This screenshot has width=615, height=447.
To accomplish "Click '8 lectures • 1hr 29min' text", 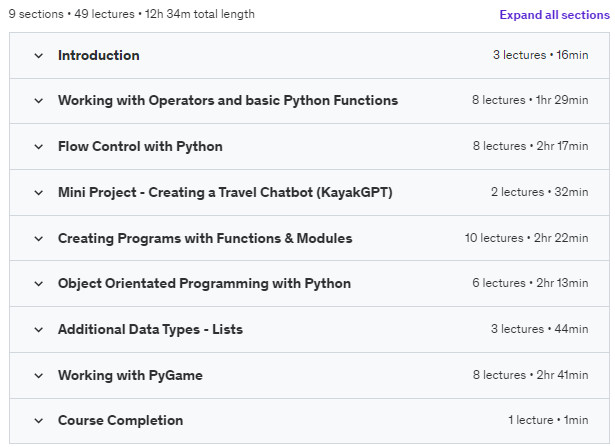I will (x=530, y=100).
